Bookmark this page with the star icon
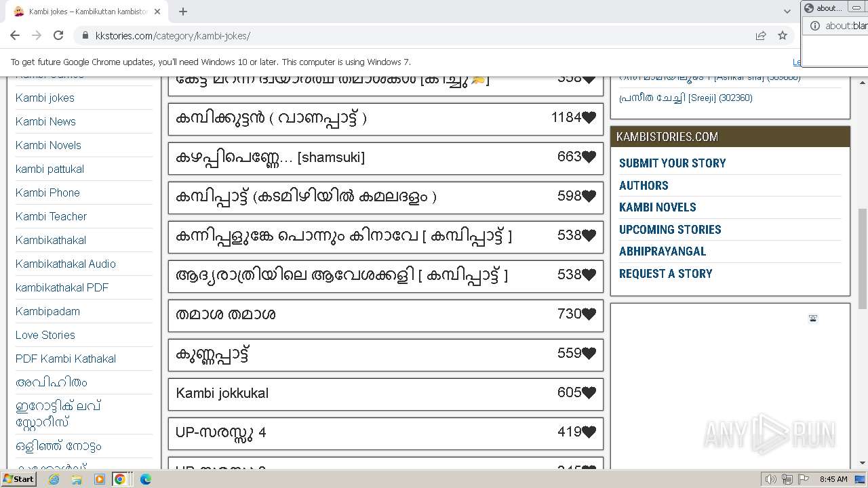 pos(783,36)
